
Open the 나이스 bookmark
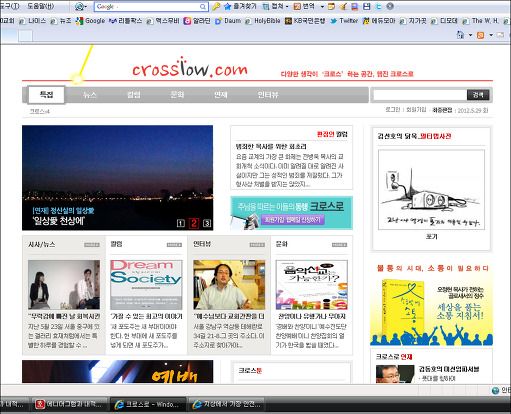(x=32, y=21)
